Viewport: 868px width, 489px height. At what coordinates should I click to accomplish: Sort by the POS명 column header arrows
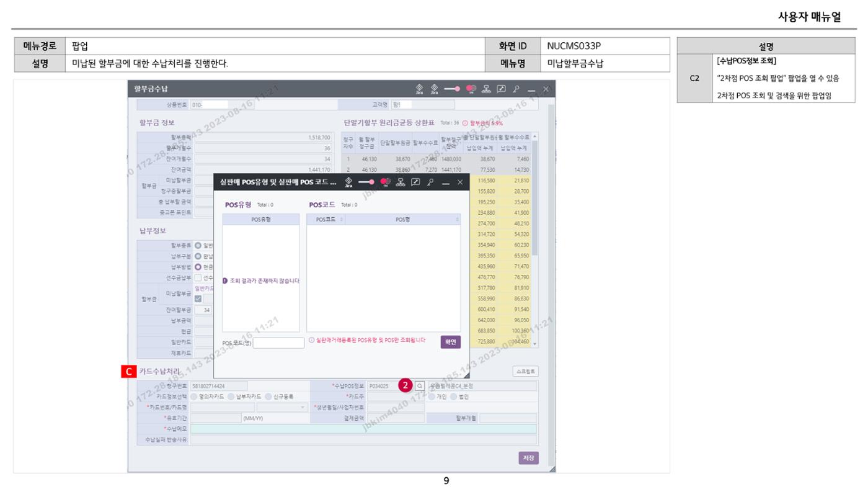pos(458,219)
